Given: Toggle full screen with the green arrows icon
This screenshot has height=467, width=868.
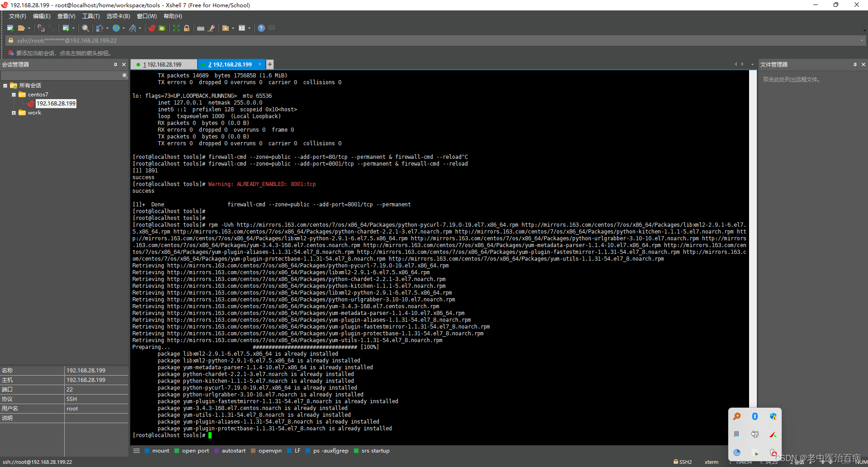Looking at the screenshot, I should pos(176,28).
